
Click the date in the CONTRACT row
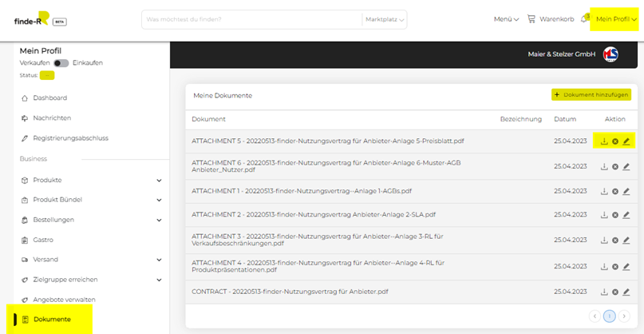(570, 292)
